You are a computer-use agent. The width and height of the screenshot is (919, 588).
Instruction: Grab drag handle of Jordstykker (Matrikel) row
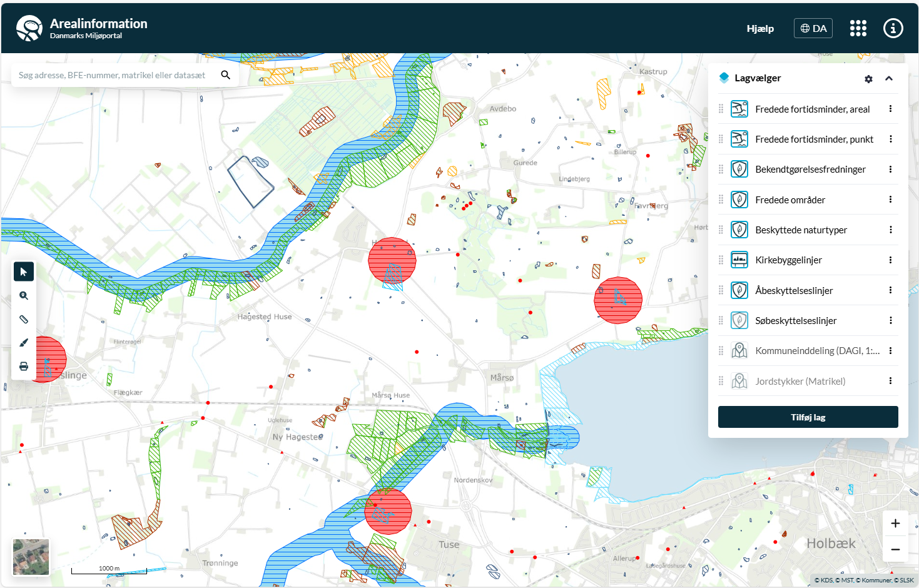point(721,381)
